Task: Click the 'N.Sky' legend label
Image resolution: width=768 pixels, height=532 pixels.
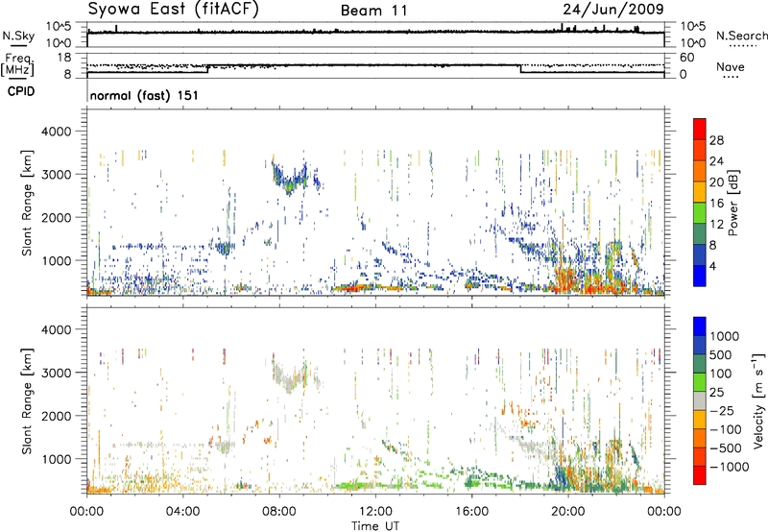Action: [x=18, y=36]
